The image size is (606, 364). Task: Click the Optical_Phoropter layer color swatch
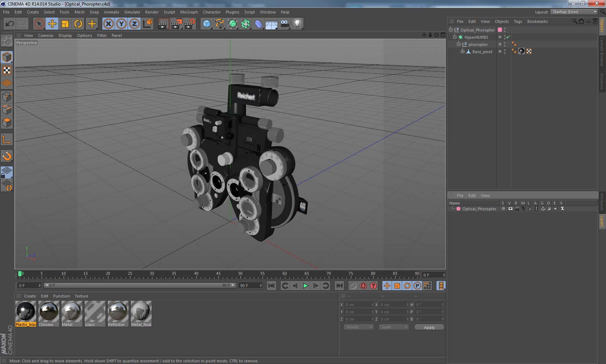coord(458,209)
